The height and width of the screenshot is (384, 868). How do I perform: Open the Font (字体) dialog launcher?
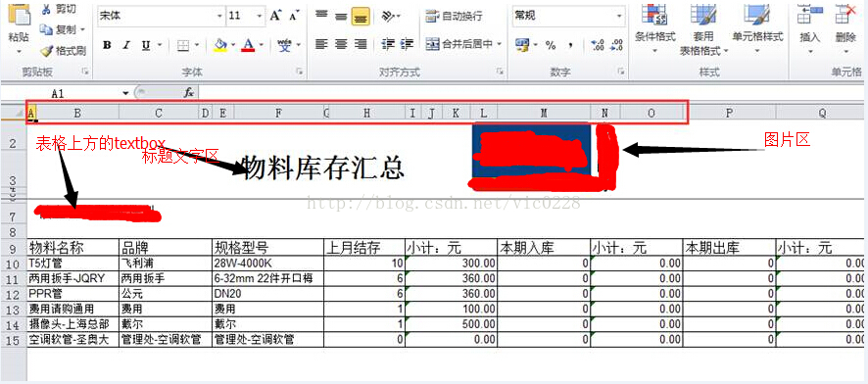(x=300, y=72)
